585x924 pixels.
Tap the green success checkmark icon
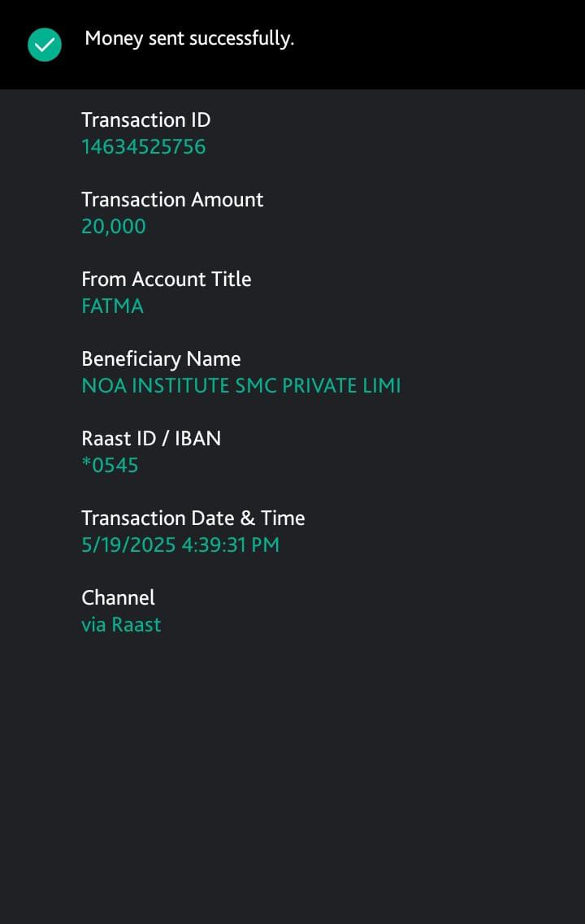(x=45, y=45)
